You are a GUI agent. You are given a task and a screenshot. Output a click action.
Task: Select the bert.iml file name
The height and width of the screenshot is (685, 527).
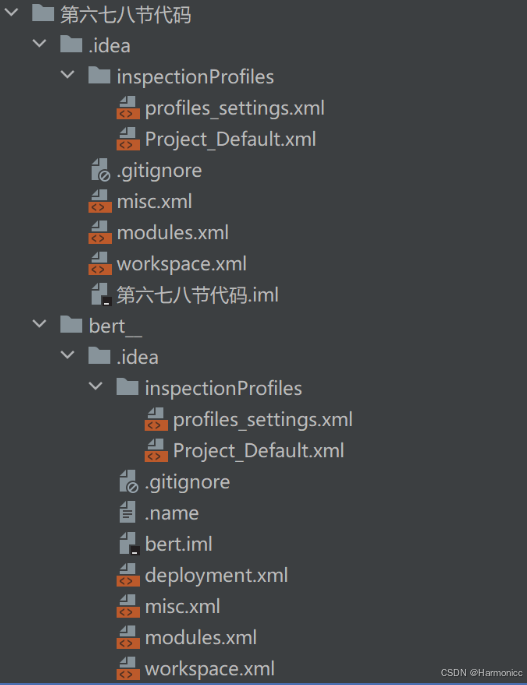pos(179,544)
